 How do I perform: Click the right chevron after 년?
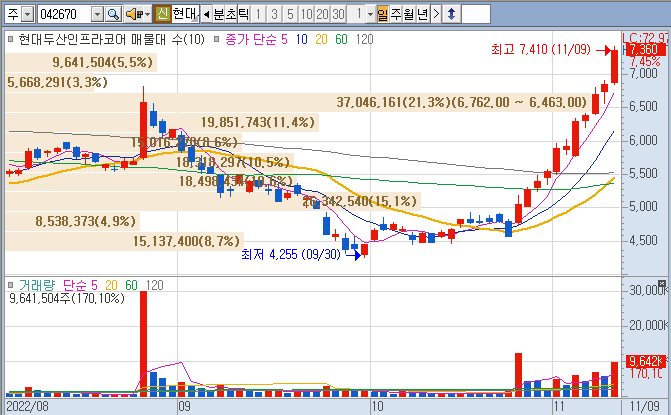pyautogui.click(x=436, y=15)
